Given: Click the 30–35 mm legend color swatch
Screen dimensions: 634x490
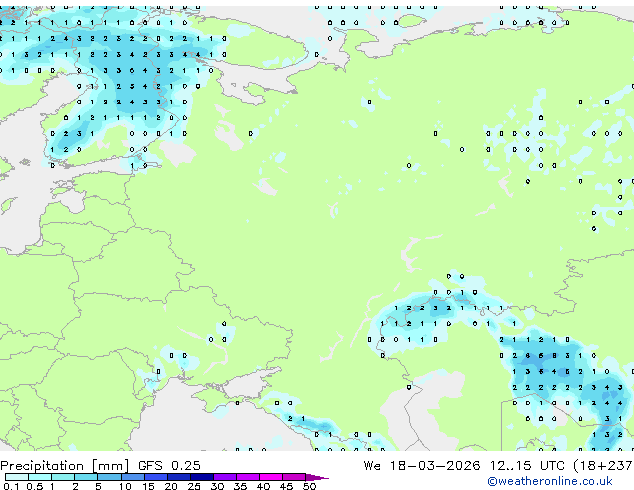Looking at the screenshot, I should 225,477.
